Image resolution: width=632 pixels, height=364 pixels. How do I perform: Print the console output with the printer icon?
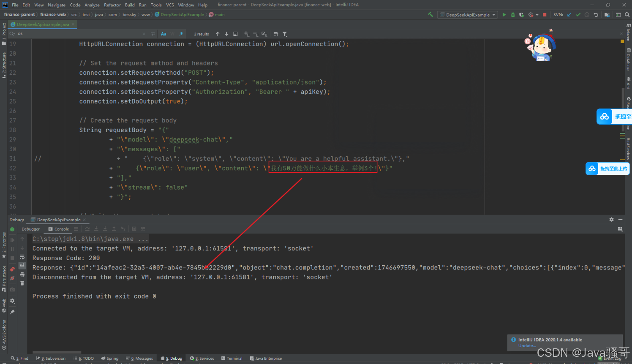(x=22, y=274)
